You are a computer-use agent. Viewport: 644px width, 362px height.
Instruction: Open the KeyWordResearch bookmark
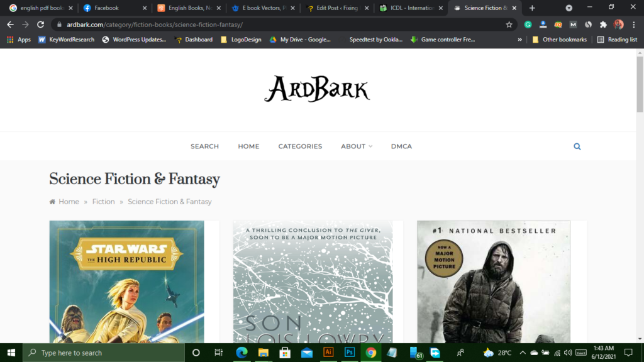(x=66, y=40)
